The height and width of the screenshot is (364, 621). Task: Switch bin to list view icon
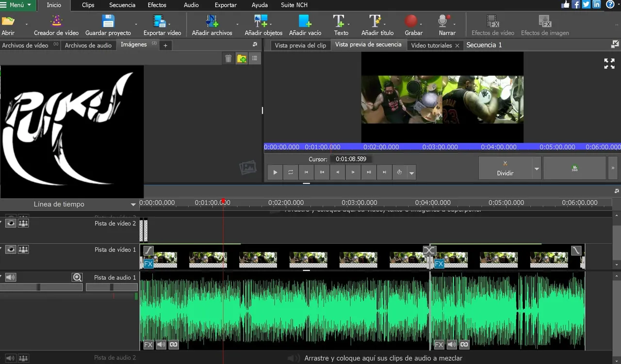coord(255,59)
